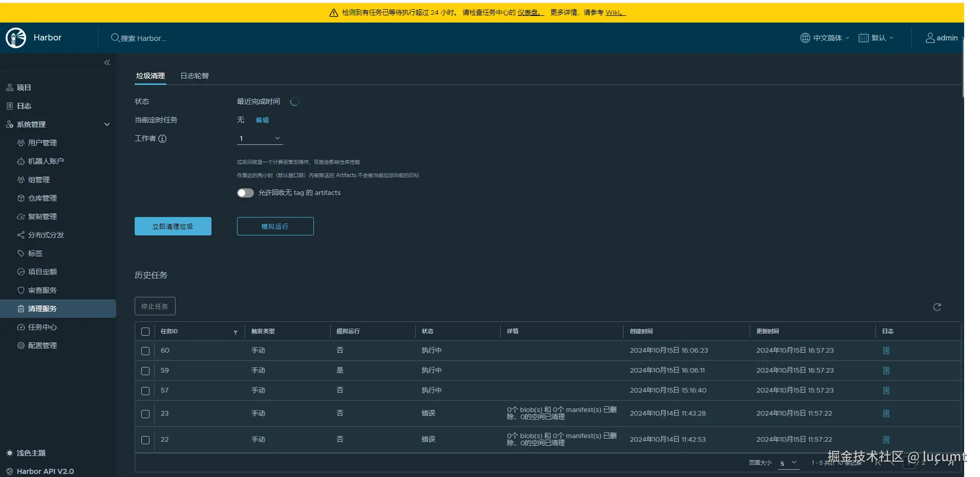Select checkbox for task 22

click(145, 440)
